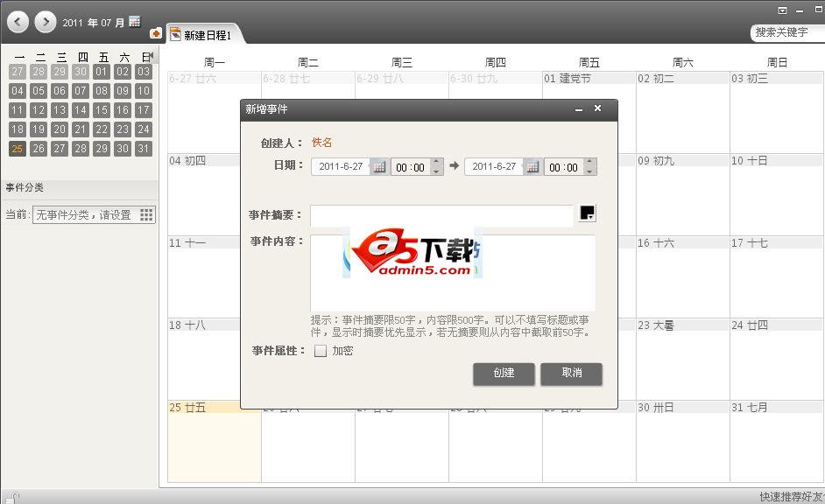Click the 31 七月 calendar cell
This screenshot has width=825, height=504.
click(777, 442)
